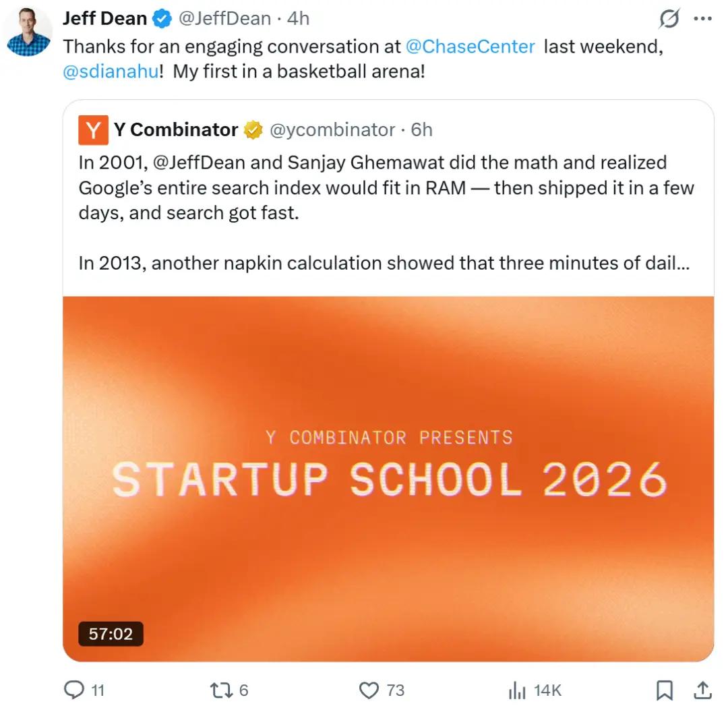Open the @JeffDean handle next to name
Viewport: 728px width, 710px height.
click(x=224, y=19)
